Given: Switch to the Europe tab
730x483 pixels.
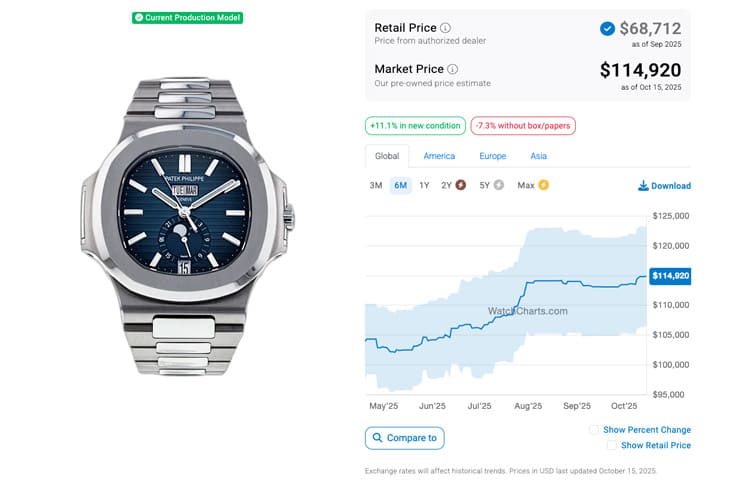Looking at the screenshot, I should [492, 156].
